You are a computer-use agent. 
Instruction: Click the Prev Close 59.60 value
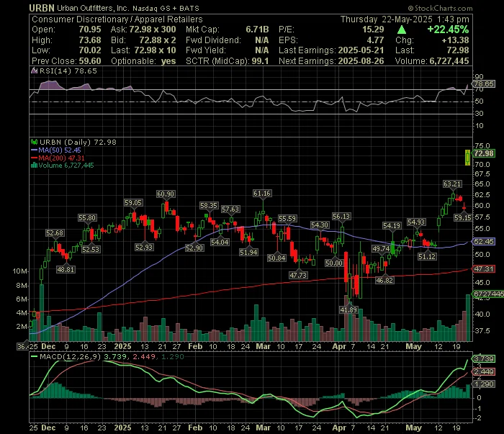point(90,61)
